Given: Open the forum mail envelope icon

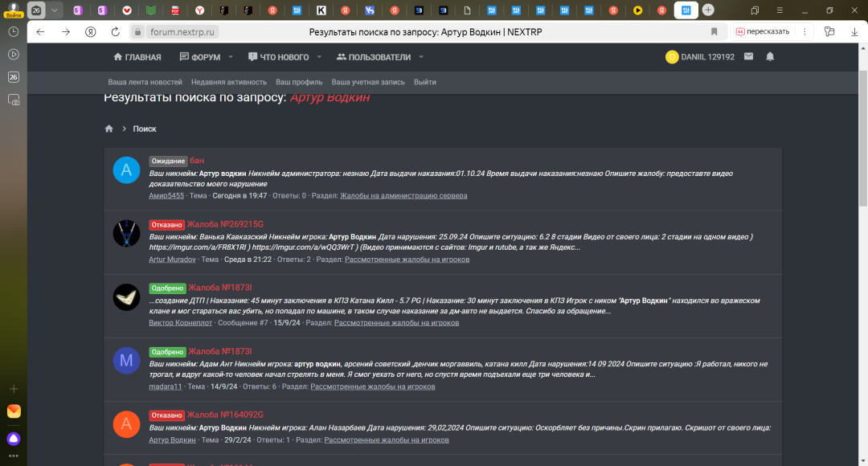Looking at the screenshot, I should click(748, 56).
